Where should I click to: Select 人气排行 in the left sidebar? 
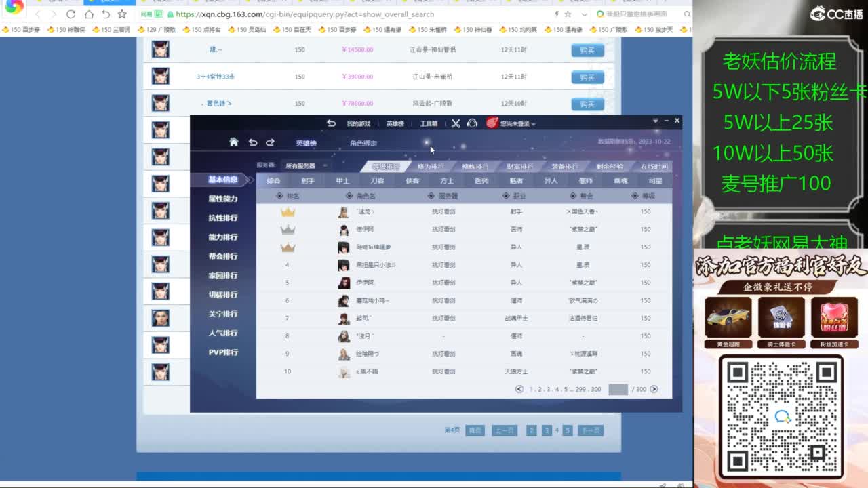[223, 333]
